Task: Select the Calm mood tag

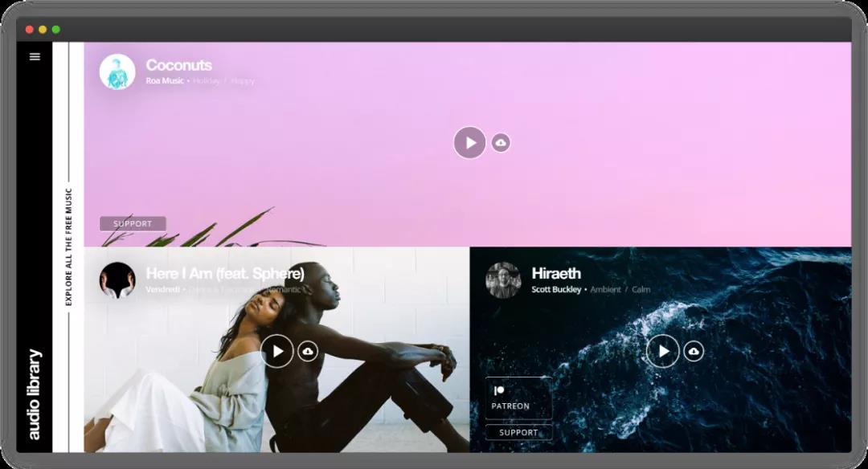Action: (641, 289)
